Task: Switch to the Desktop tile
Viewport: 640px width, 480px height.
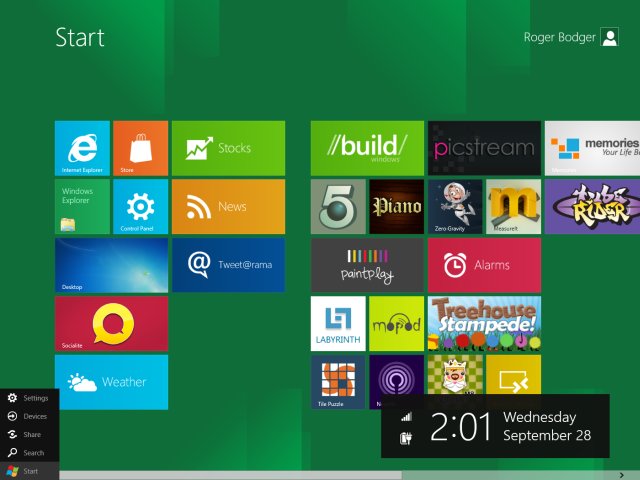Action: [111, 265]
